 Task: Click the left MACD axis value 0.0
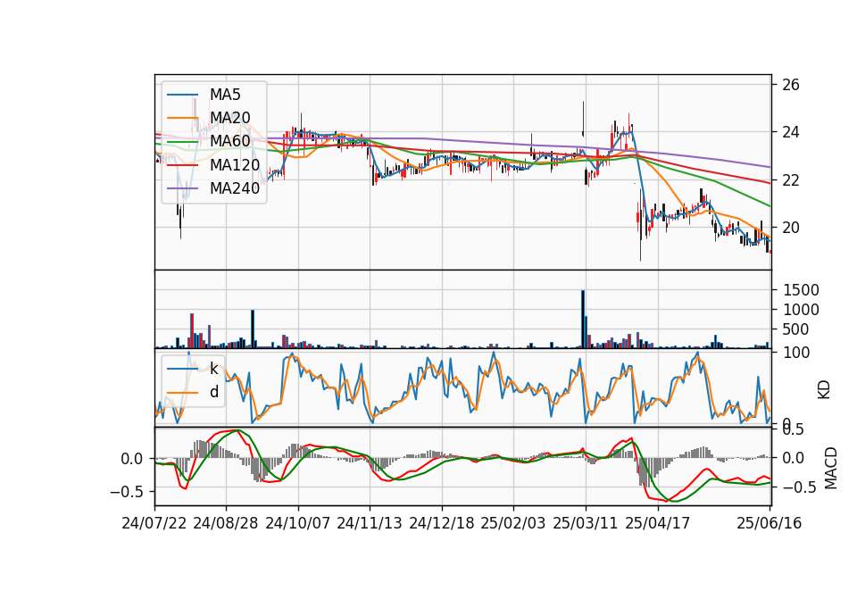(132, 459)
